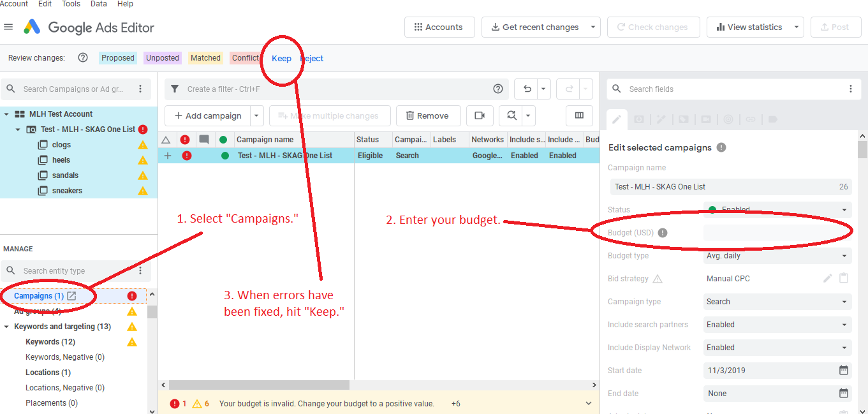Screen dimensions: 868x414
Task: Click the View statistics button
Action: [x=749, y=27]
